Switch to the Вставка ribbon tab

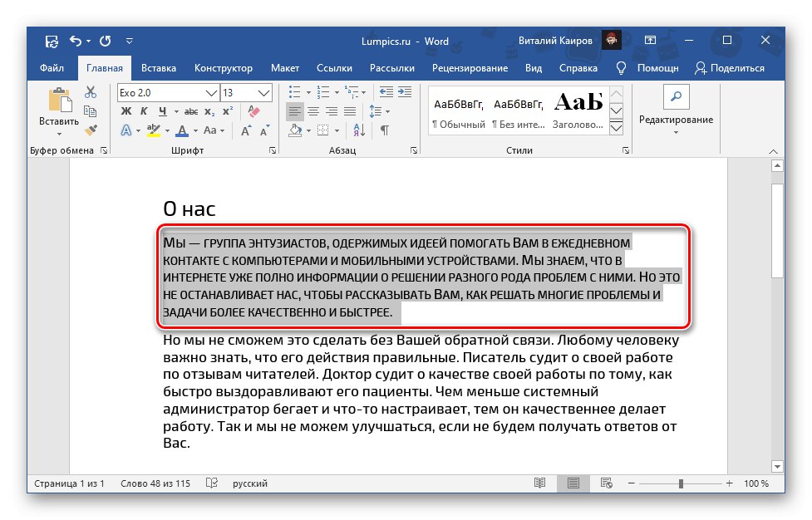click(x=158, y=67)
